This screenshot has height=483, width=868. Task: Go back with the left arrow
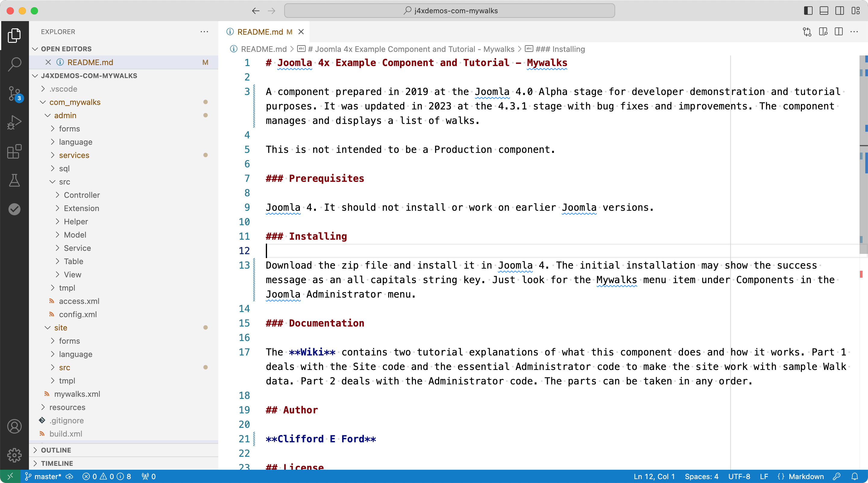click(256, 11)
